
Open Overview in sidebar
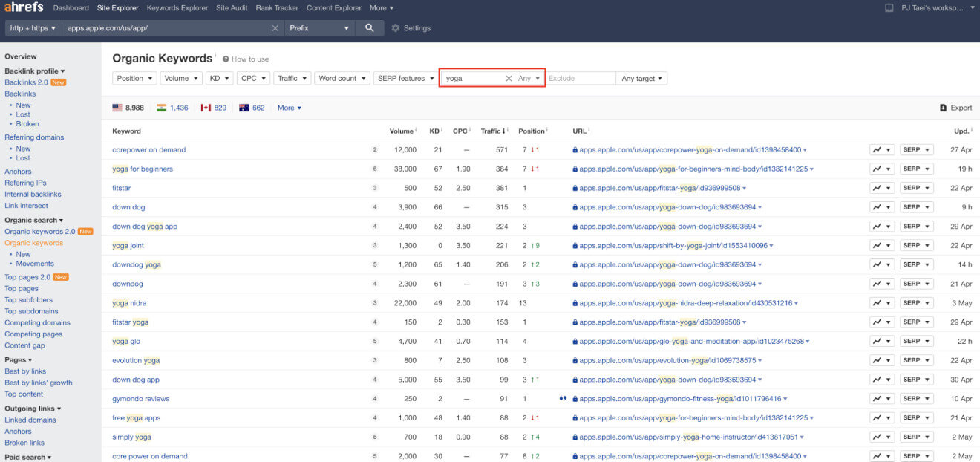pos(21,56)
